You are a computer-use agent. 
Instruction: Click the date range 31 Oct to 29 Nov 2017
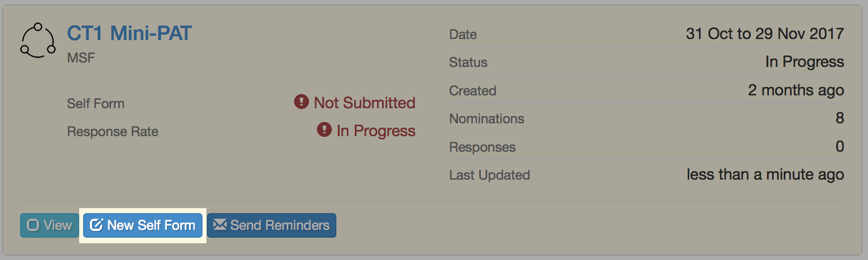[x=765, y=33]
